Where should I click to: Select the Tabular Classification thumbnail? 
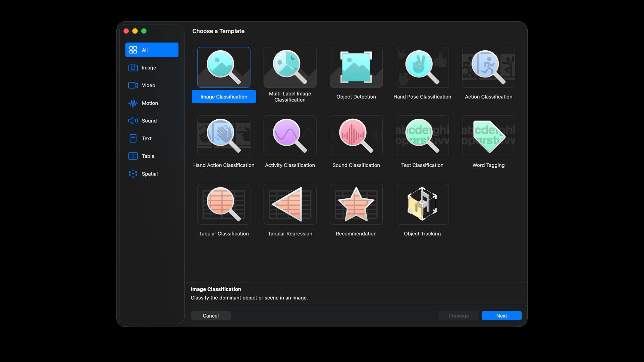pyautogui.click(x=224, y=204)
